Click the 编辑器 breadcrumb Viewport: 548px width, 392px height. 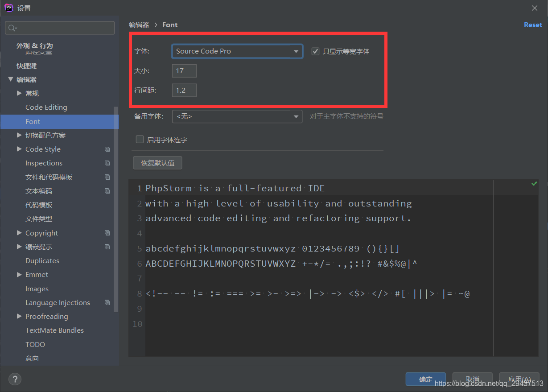(x=139, y=25)
